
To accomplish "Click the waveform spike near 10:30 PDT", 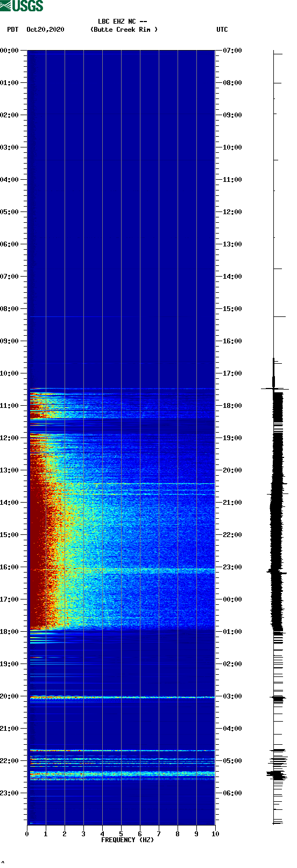I will pos(274,388).
